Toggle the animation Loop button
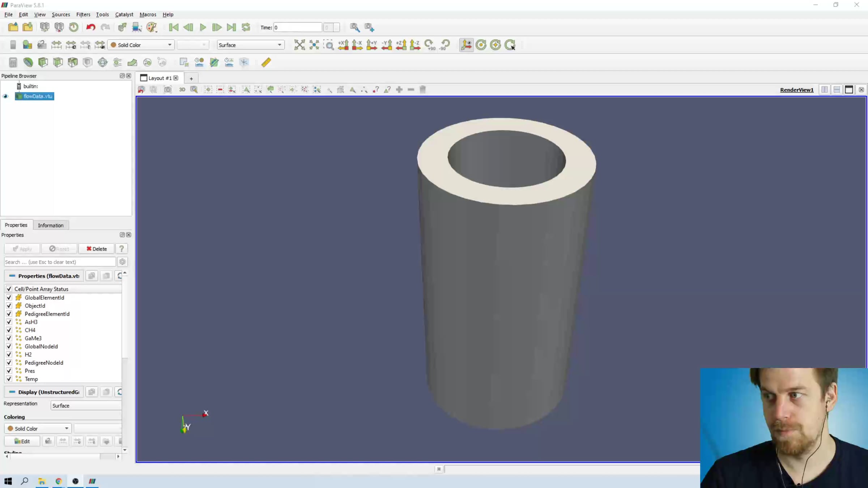Screen dimensions: 868x488 click(x=246, y=27)
